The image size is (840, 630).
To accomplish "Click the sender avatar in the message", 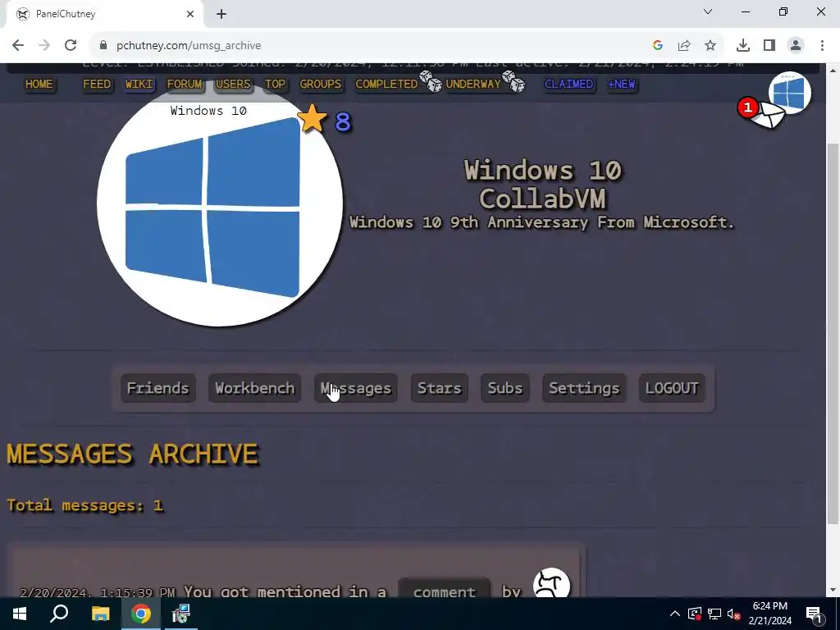I will click(x=552, y=583).
